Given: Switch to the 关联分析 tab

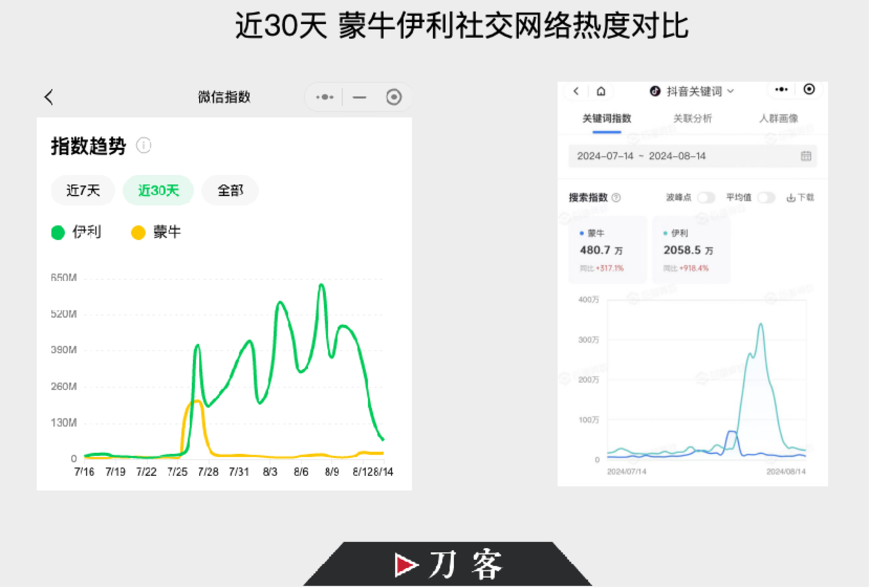Looking at the screenshot, I should (x=692, y=117).
